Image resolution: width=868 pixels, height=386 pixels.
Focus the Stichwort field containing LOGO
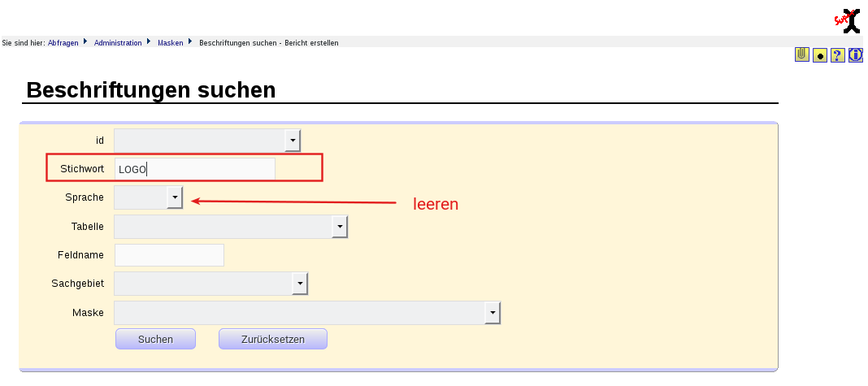195,170
